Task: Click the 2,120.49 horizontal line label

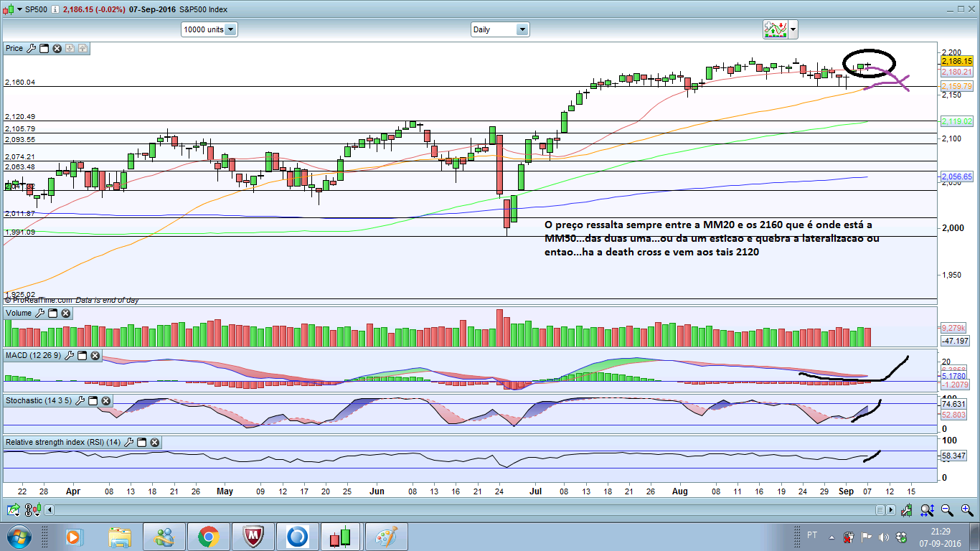Action: (x=20, y=116)
